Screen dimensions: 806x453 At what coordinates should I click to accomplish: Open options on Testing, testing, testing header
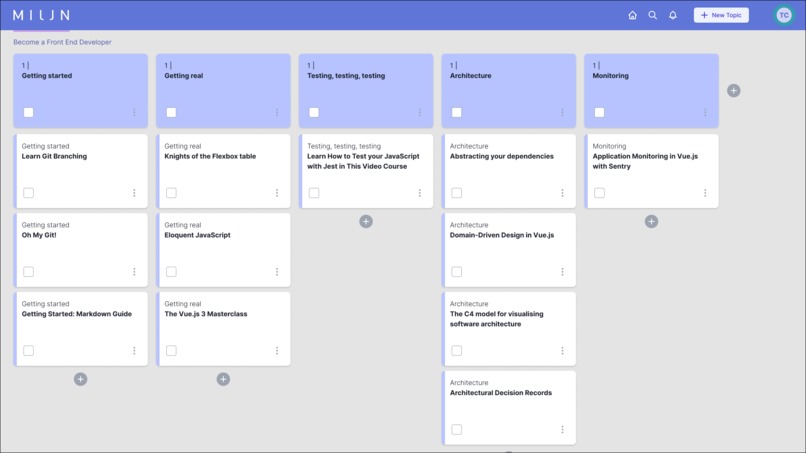tap(419, 112)
